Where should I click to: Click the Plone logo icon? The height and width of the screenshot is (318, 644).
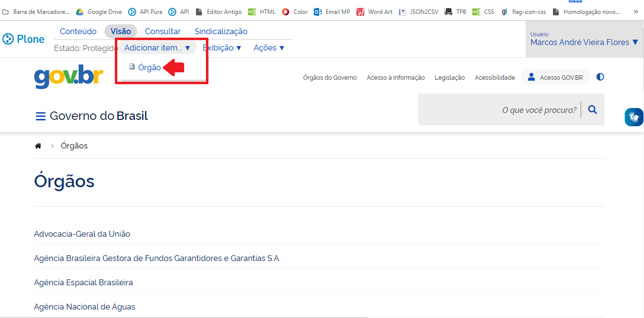(x=8, y=39)
